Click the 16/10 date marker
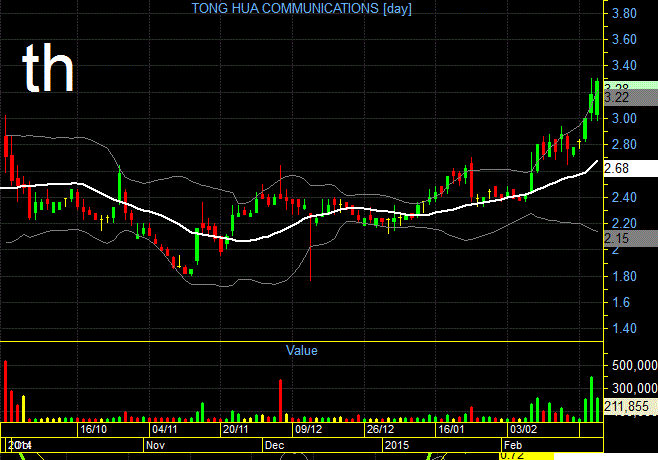The image size is (658, 460). pos(93,429)
